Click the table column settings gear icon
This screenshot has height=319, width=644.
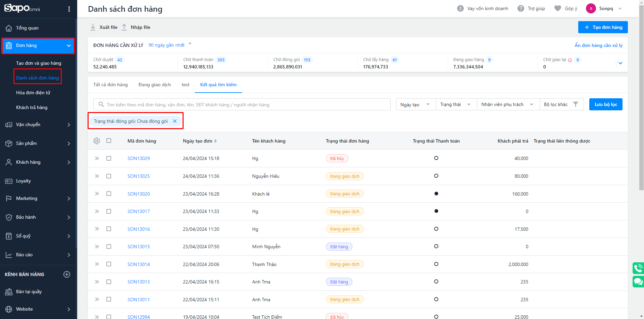[x=97, y=141]
